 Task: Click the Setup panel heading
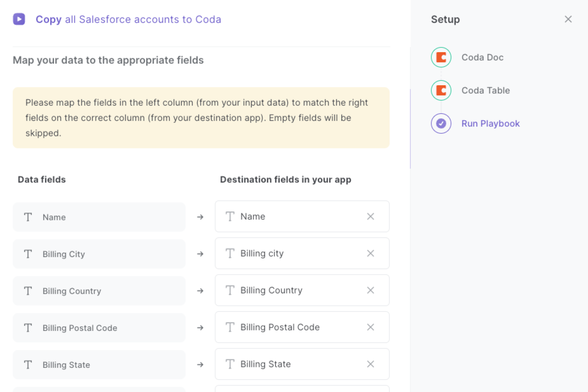[x=445, y=19]
